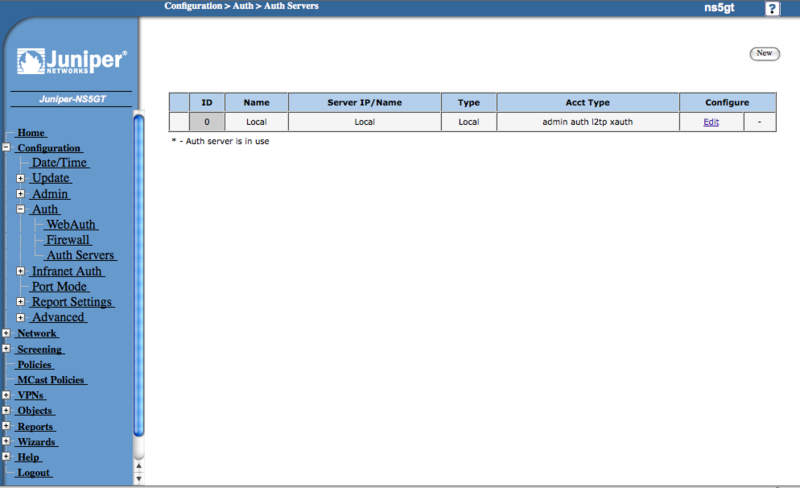Image resolution: width=800 pixels, height=488 pixels.
Task: Expand the VPNs tree node
Action: [x=6, y=395]
